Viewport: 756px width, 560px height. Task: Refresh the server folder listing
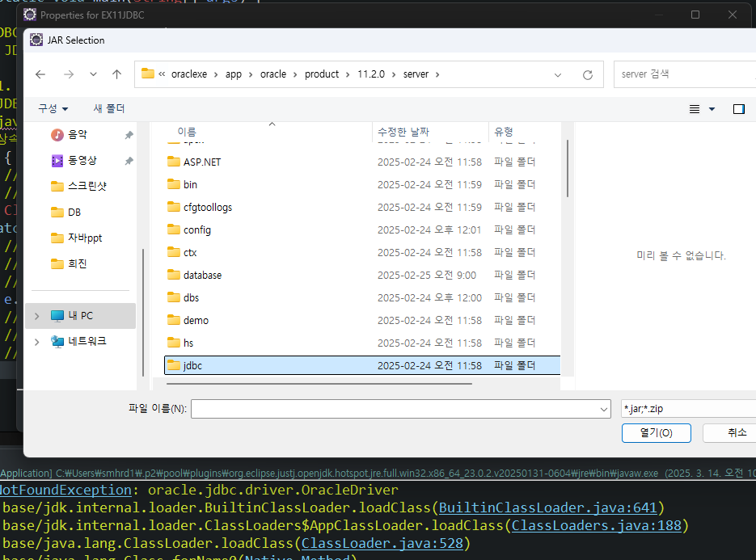(x=587, y=74)
